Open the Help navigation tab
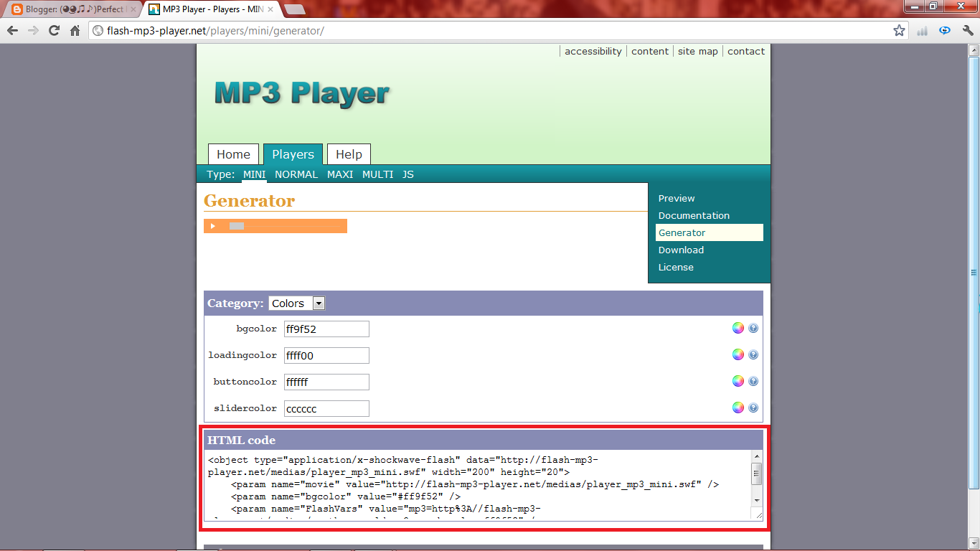Image resolution: width=980 pixels, height=551 pixels. (x=349, y=154)
